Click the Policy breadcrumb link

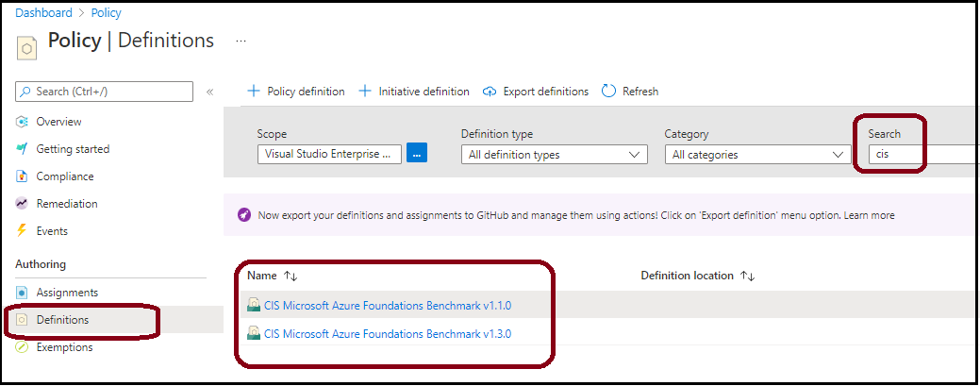[x=107, y=12]
